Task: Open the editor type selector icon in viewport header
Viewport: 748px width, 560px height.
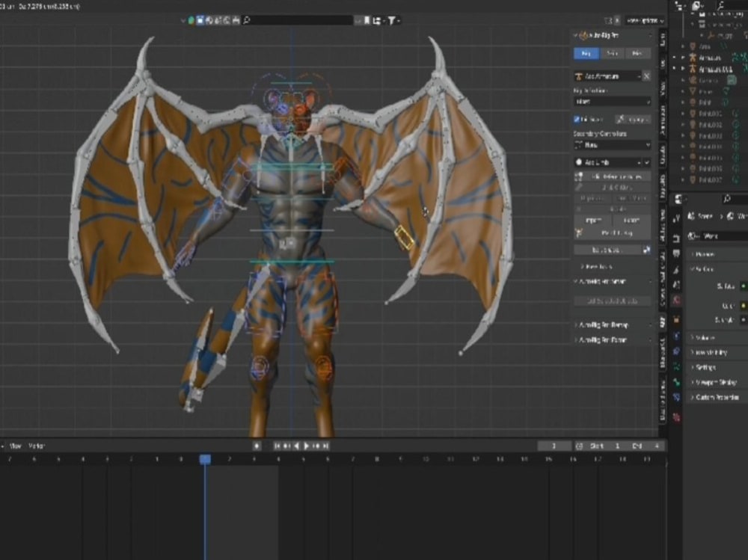Action: (x=190, y=20)
